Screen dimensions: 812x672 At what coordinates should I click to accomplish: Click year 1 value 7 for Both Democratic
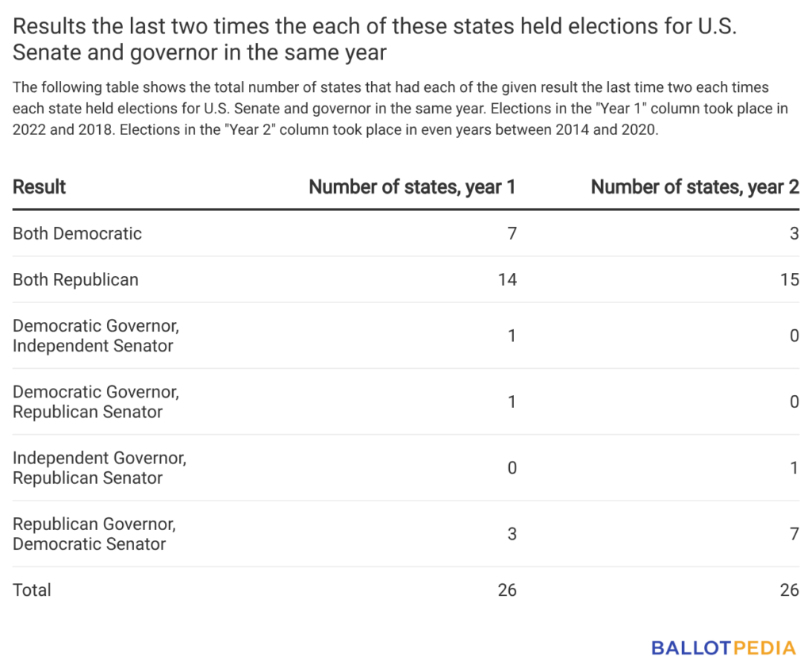(x=512, y=233)
